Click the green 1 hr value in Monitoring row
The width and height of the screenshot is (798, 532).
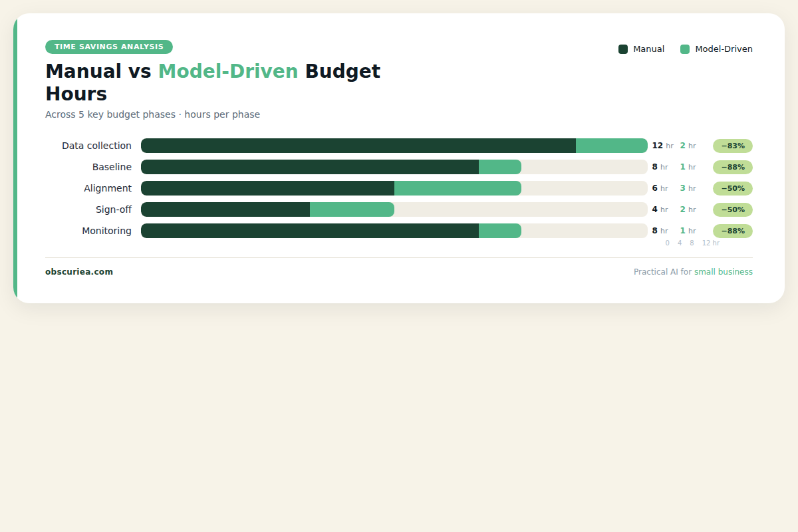[x=688, y=231]
